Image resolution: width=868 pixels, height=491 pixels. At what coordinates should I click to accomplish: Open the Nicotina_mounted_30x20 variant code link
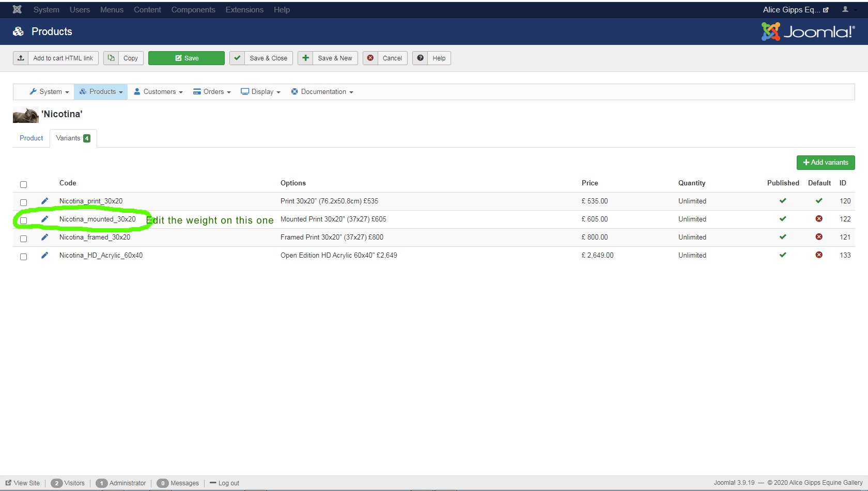click(98, 219)
